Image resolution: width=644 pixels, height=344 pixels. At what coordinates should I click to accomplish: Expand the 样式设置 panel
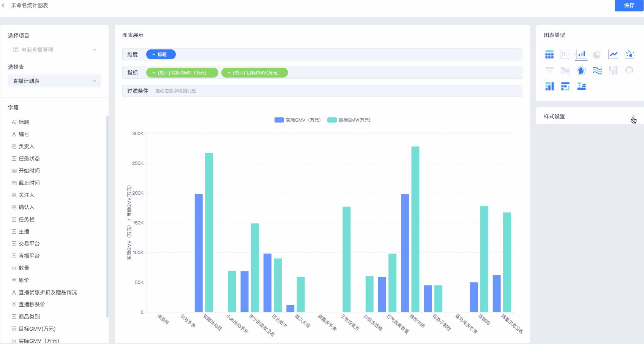633,116
